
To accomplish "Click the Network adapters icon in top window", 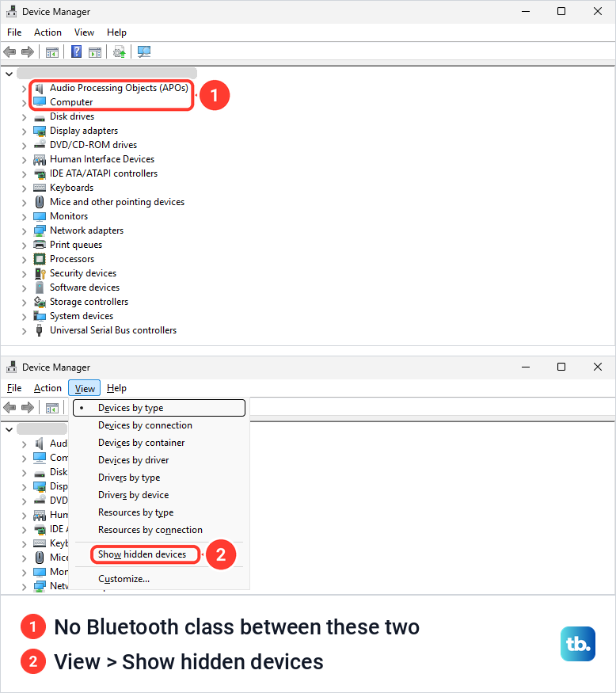I will 40,230.
